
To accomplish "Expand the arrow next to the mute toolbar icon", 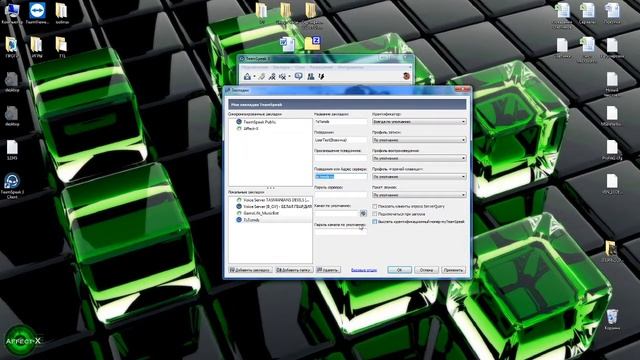I will (x=289, y=77).
